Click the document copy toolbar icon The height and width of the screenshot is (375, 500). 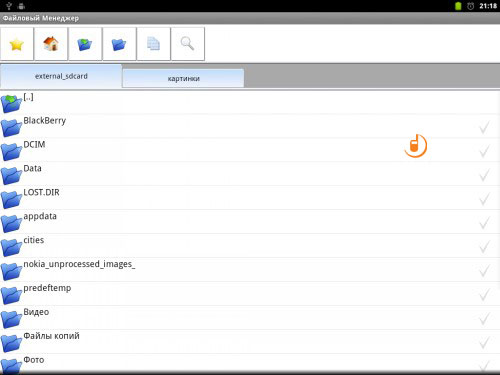(x=154, y=44)
